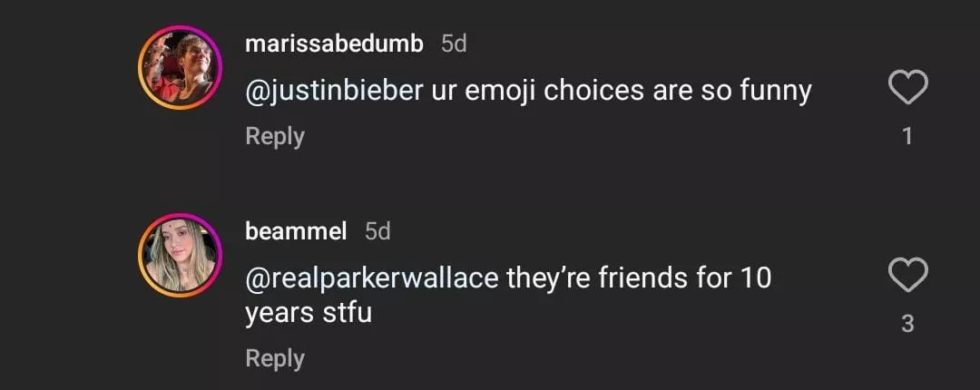Like marissabedumb's comment with the heart

coord(906,89)
